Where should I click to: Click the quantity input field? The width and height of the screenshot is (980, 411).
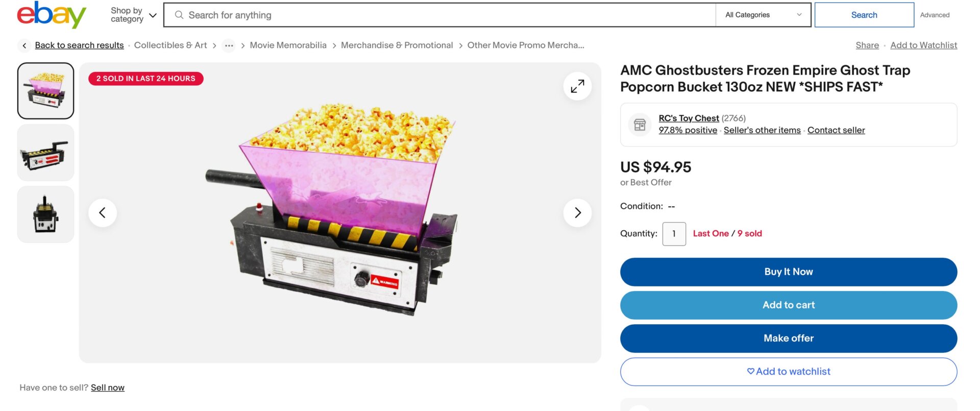pos(674,233)
